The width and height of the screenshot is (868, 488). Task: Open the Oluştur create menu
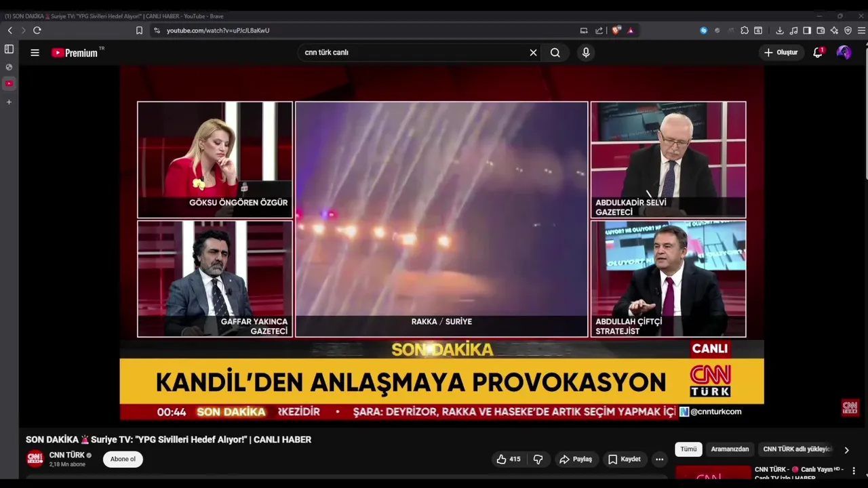click(781, 52)
